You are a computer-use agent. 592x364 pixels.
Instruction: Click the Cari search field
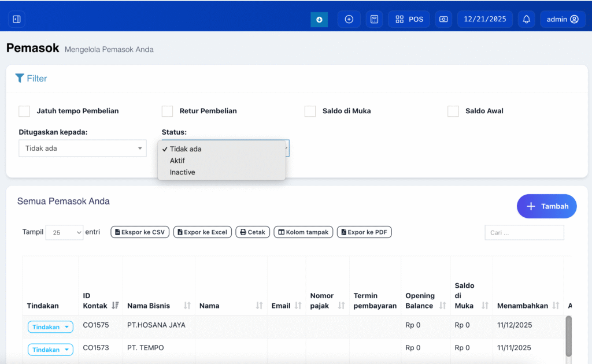click(524, 232)
